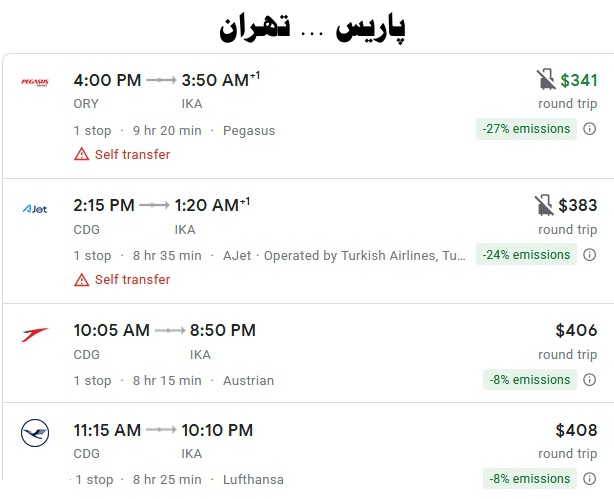Choose the $408 Lufthansa fare
Image resolution: width=614 pixels, height=499 pixels.
click(576, 430)
